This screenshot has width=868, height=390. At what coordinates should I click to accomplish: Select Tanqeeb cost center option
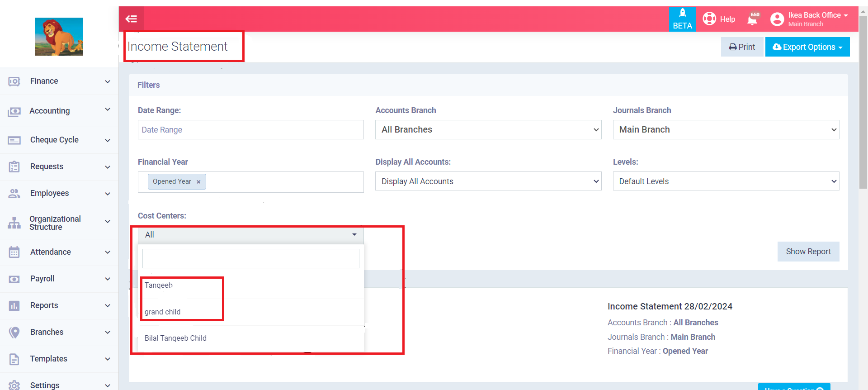[159, 285]
